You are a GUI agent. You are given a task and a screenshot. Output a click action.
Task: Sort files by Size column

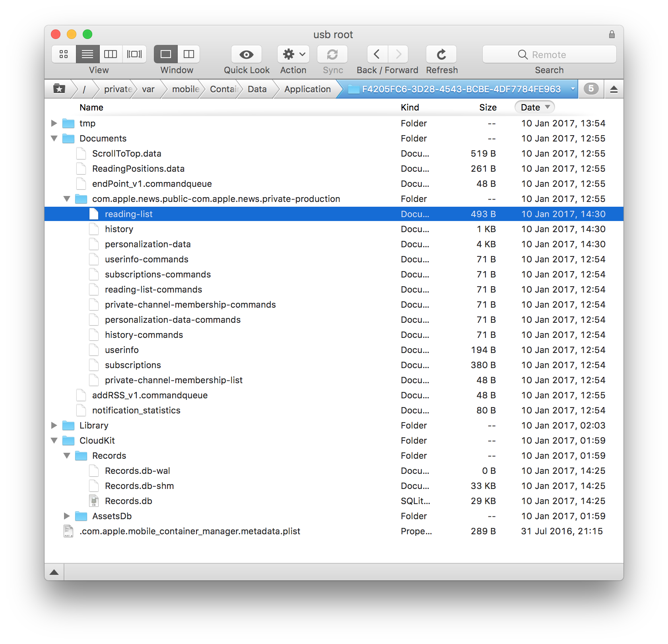[x=488, y=107]
